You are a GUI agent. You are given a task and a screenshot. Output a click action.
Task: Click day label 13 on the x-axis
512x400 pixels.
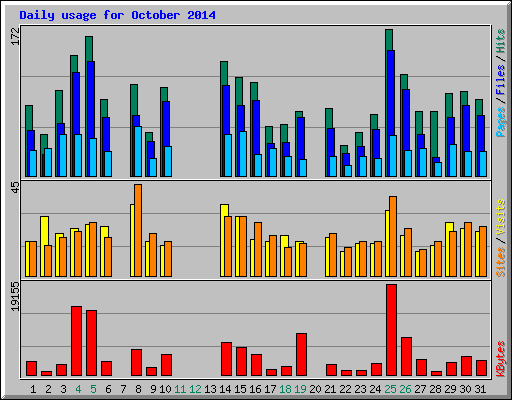(210, 389)
